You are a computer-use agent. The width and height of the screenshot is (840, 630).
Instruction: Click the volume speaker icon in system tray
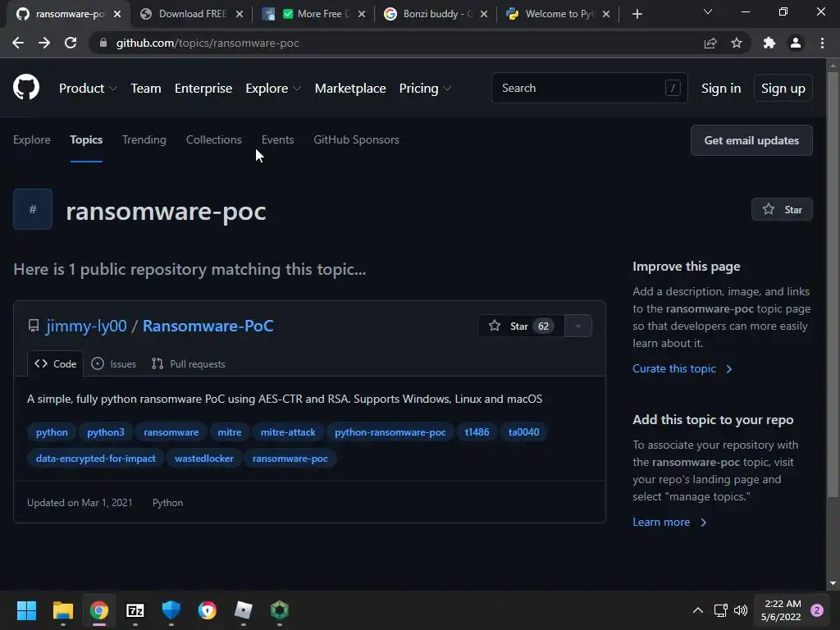point(741,610)
